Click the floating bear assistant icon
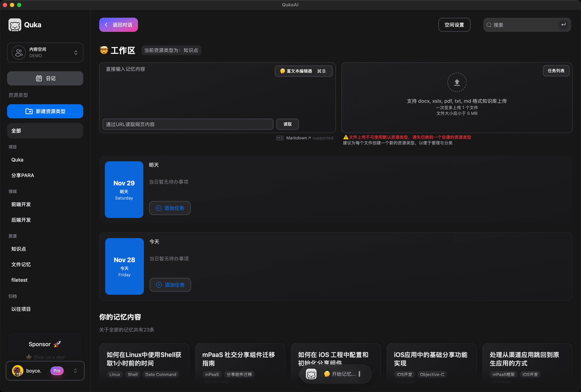581x392 pixels. [311, 374]
